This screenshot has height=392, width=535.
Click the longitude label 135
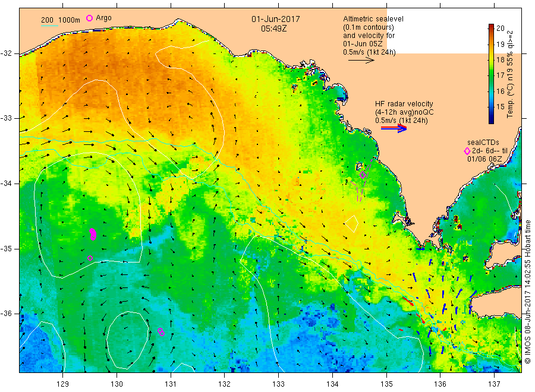(386, 384)
